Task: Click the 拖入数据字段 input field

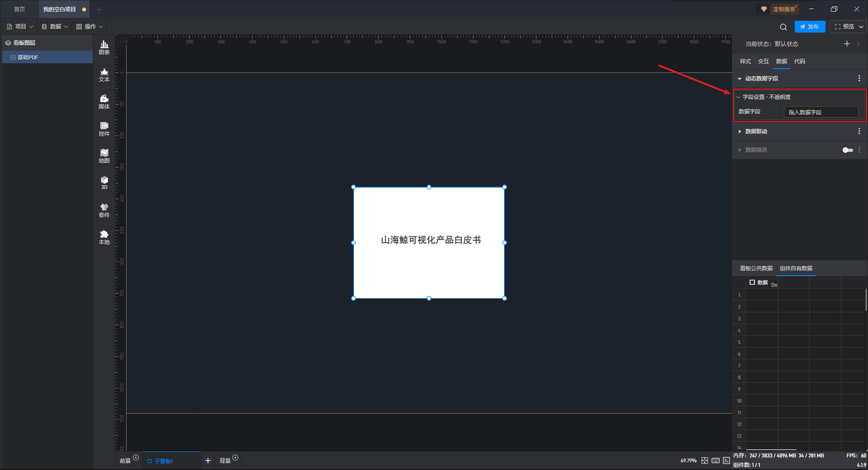Action: (x=821, y=112)
